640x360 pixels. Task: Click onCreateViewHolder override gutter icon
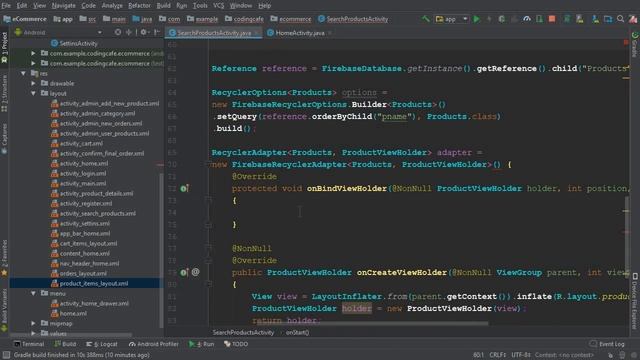coord(184,272)
